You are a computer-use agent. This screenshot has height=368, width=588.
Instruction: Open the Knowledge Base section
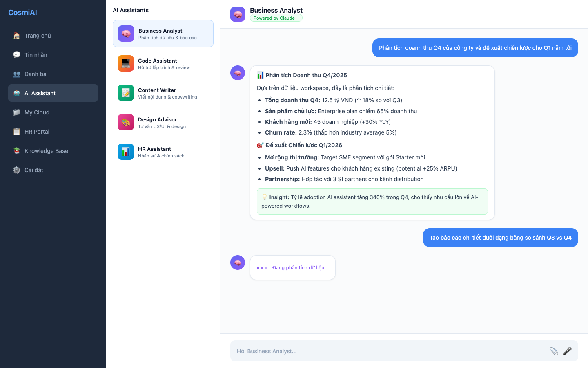[46, 151]
